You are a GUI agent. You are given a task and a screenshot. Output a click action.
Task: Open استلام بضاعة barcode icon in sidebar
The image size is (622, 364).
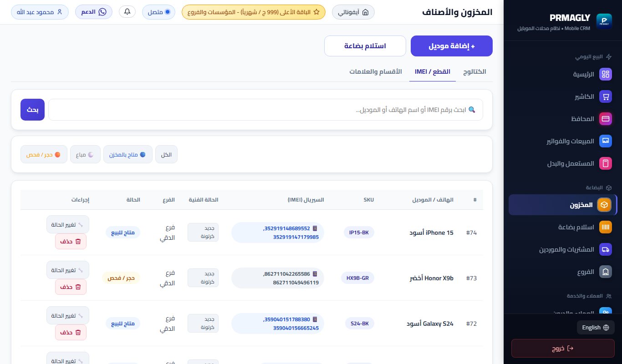605,227
